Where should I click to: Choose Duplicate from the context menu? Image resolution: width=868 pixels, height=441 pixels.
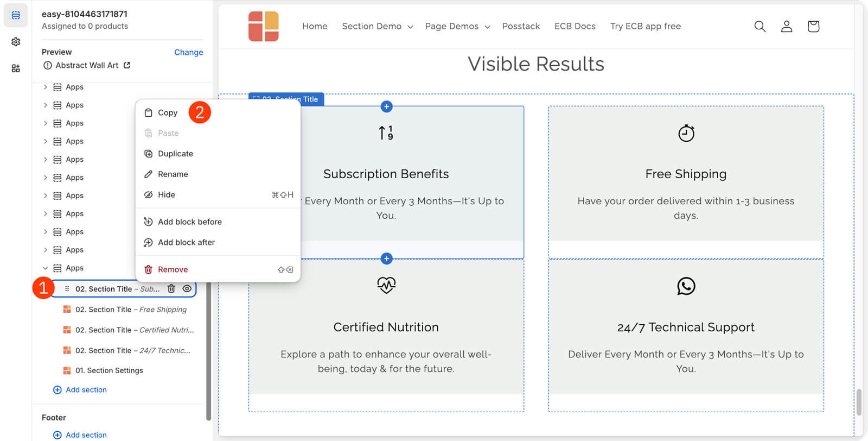[x=175, y=154]
